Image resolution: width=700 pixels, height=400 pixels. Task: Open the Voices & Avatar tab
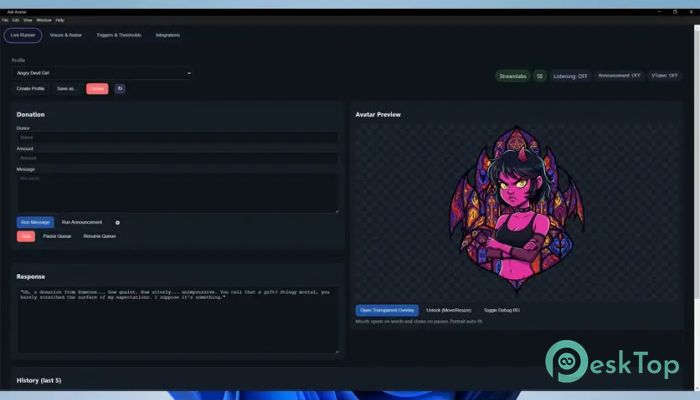click(x=66, y=35)
